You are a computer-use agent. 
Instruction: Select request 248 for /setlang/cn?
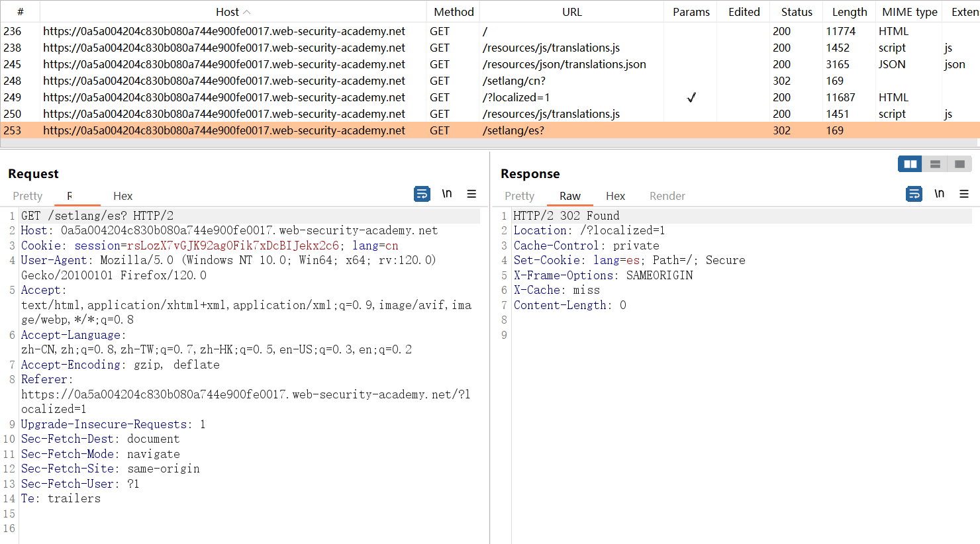514,81
